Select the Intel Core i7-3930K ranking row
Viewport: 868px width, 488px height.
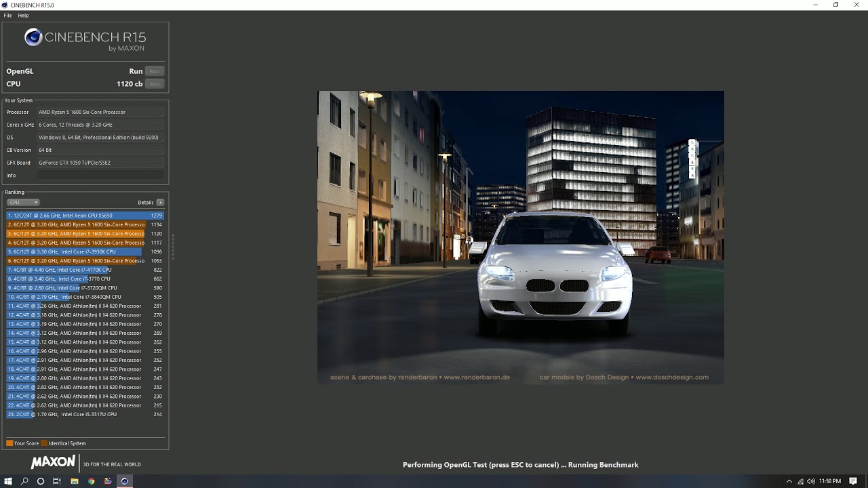[x=85, y=251]
